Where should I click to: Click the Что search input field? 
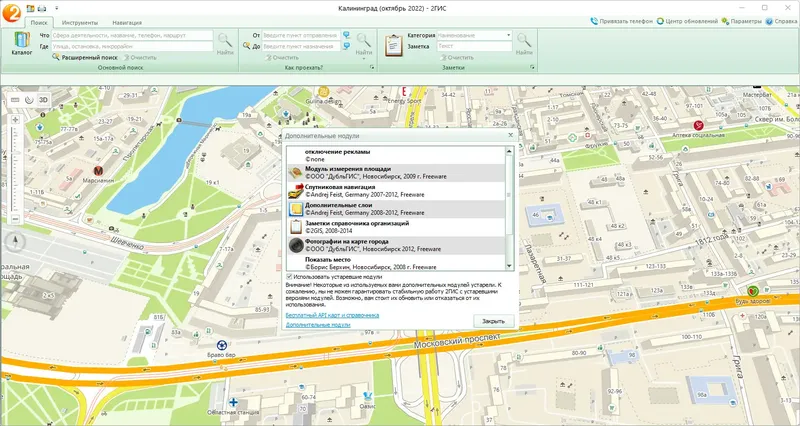(x=132, y=35)
